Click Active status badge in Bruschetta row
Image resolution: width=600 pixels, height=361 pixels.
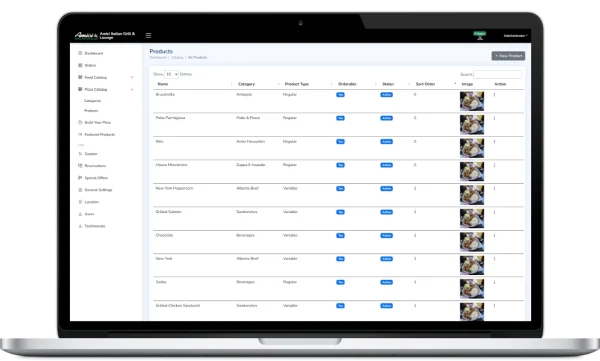point(386,95)
